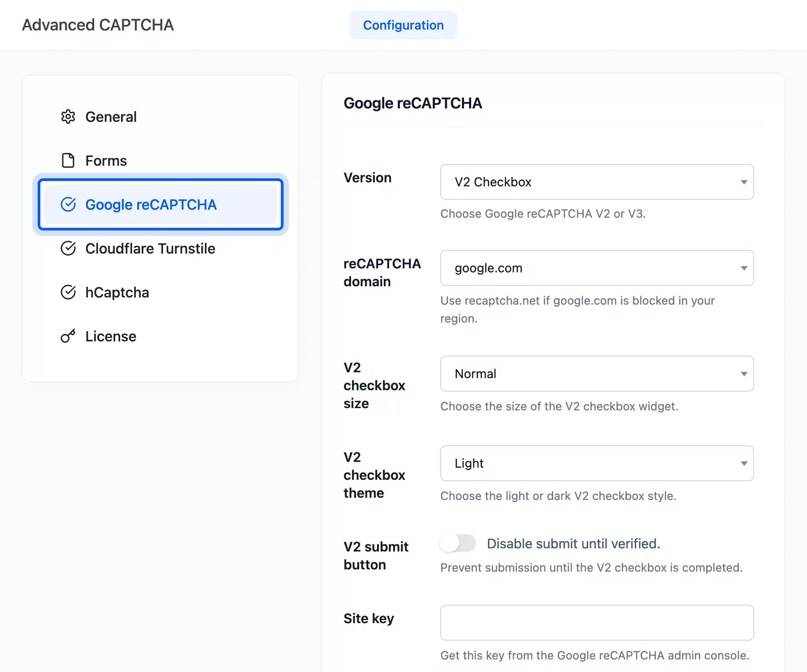Open the V2 checkbox theme dropdown

click(597, 463)
